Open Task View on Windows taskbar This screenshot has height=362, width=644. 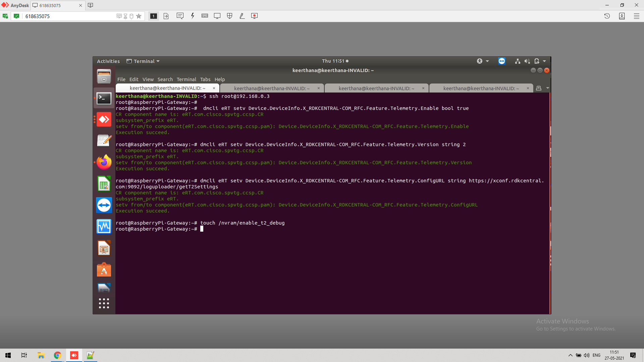[x=24, y=355]
